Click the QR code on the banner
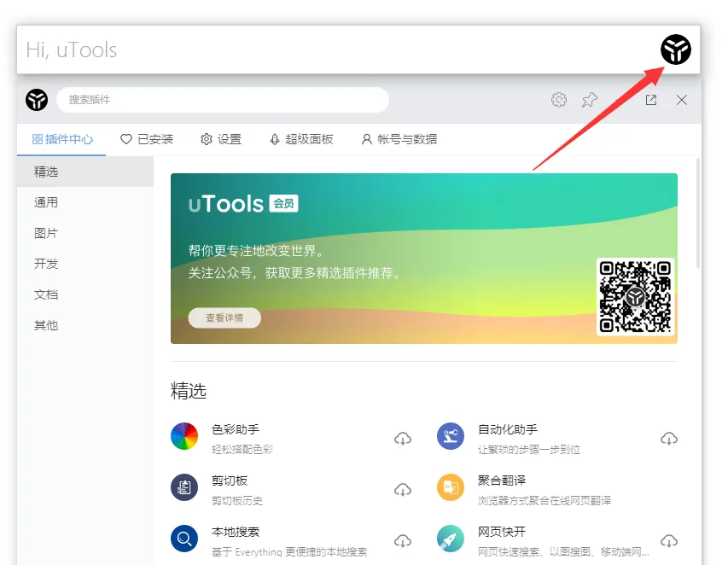This screenshot has width=728, height=565. point(635,297)
